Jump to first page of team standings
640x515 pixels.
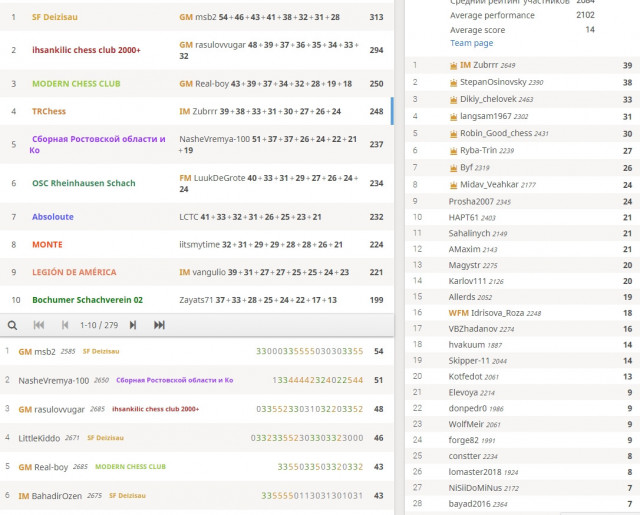[x=39, y=325]
